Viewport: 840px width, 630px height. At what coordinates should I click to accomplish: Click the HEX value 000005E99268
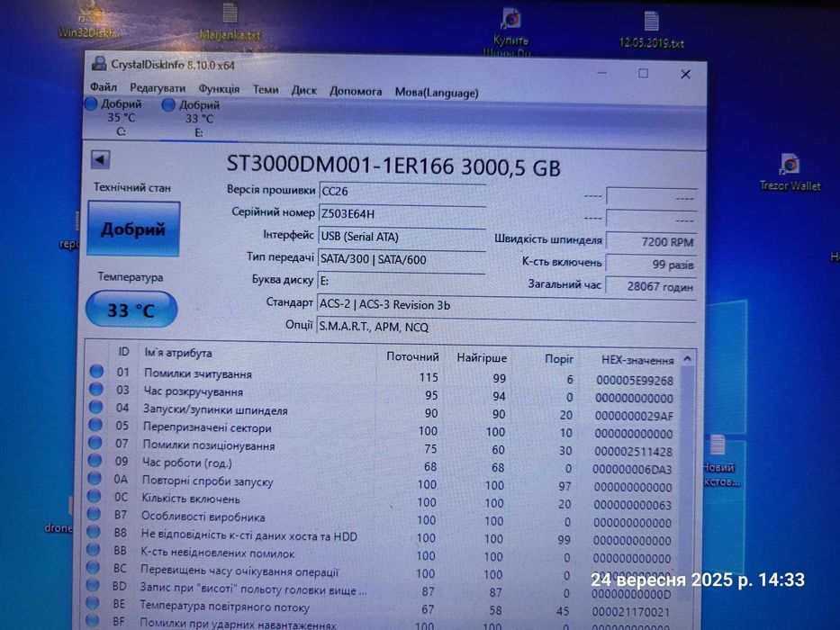(x=635, y=381)
